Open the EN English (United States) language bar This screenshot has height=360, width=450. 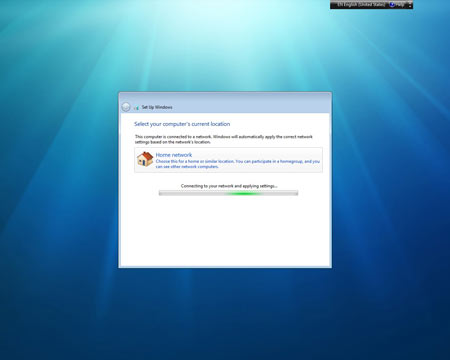pos(361,5)
